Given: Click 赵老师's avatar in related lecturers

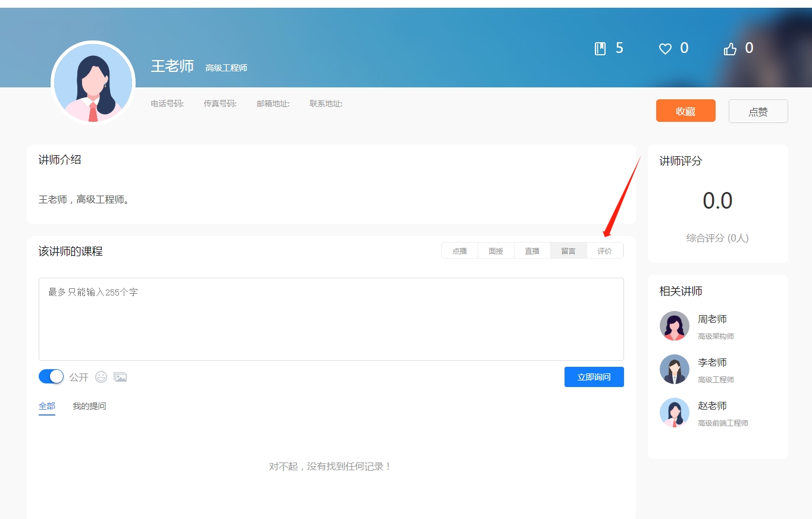Looking at the screenshot, I should click(x=674, y=413).
